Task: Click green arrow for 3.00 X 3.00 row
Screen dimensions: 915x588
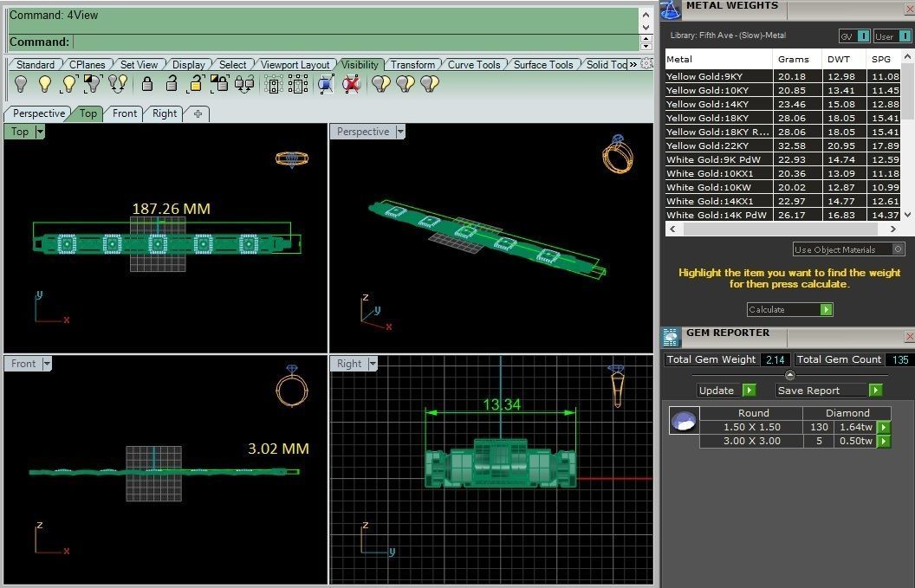Action: click(885, 442)
